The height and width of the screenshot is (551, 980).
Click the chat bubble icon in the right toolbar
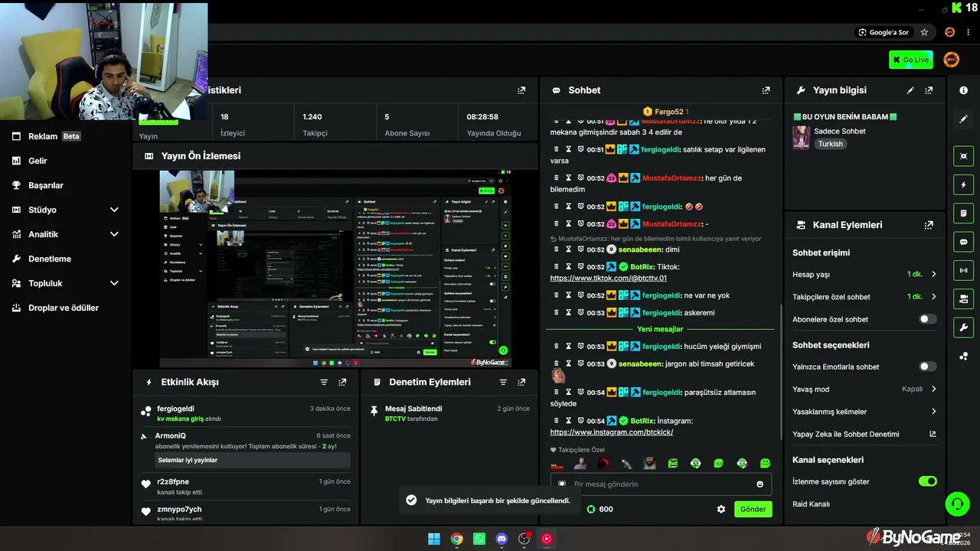point(963,242)
